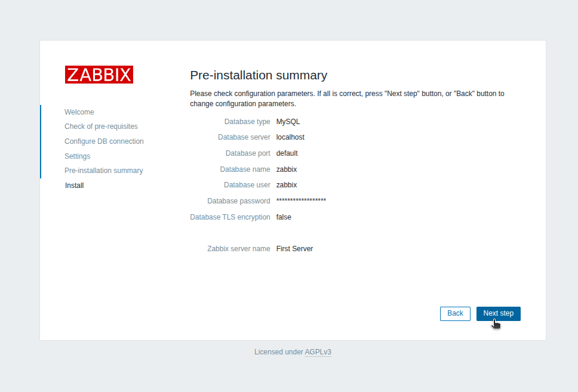Click the First Server name value
The width and height of the screenshot is (578, 392).
pyautogui.click(x=294, y=249)
